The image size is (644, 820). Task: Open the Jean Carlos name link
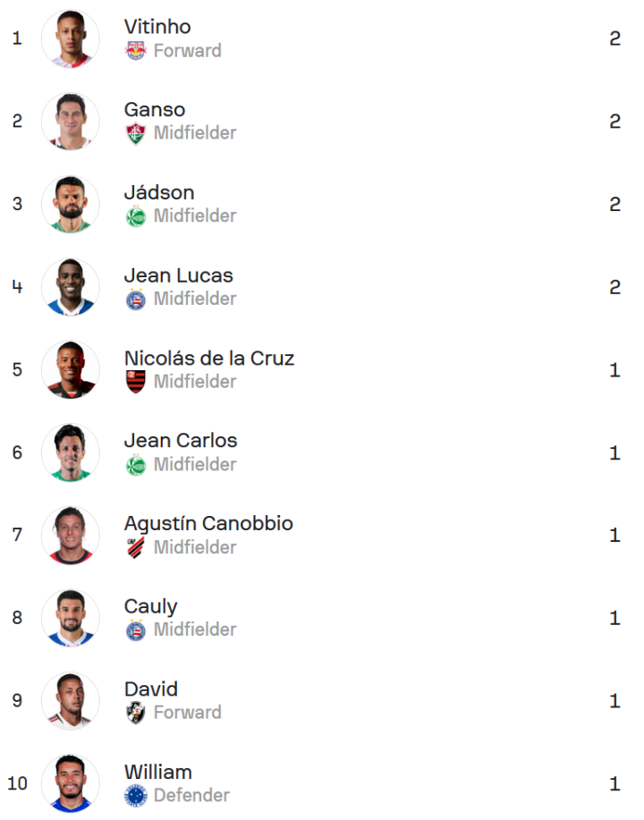click(x=181, y=441)
